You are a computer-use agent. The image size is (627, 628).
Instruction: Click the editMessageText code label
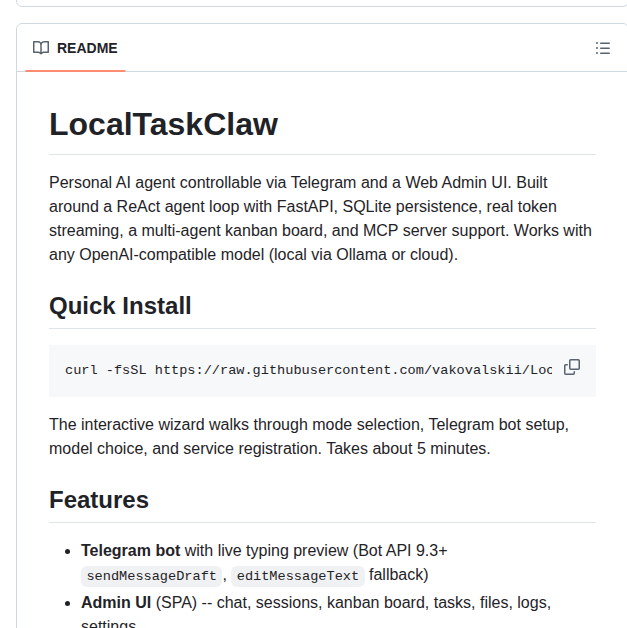click(x=297, y=576)
